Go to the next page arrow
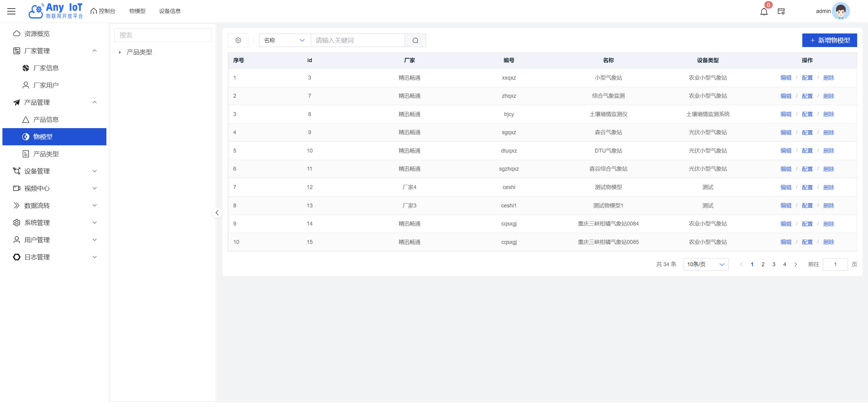The width and height of the screenshot is (868, 407). [796, 264]
